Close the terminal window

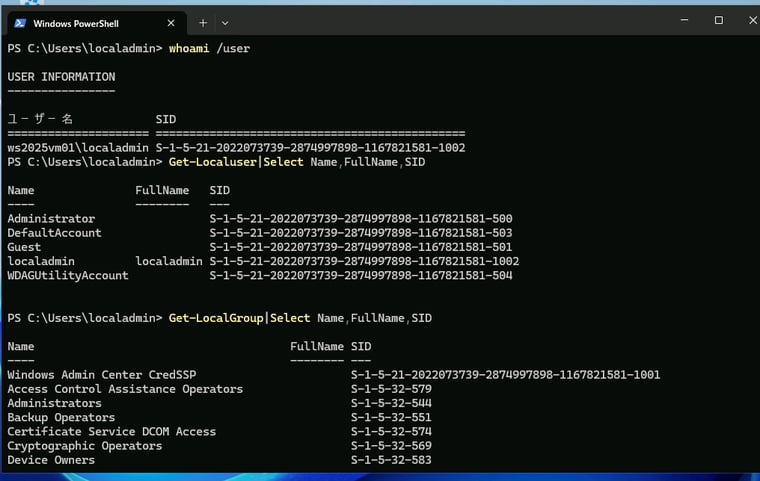point(751,20)
